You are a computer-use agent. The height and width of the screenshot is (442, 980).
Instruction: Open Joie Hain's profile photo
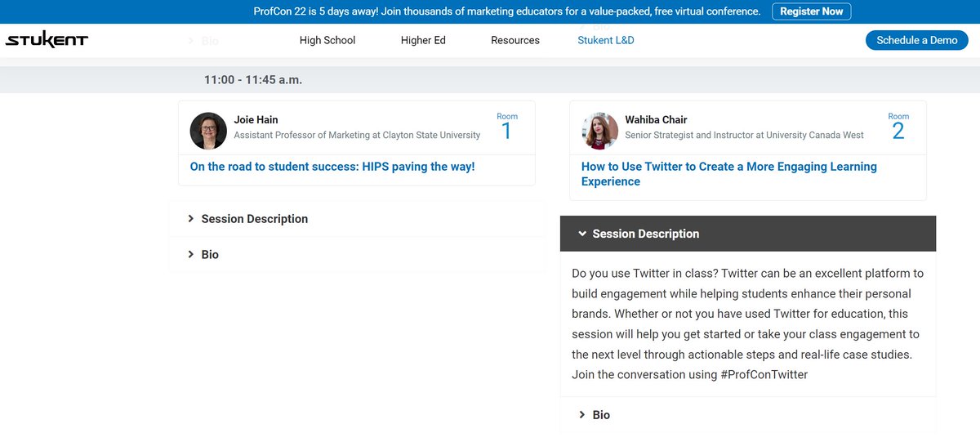[x=208, y=131]
